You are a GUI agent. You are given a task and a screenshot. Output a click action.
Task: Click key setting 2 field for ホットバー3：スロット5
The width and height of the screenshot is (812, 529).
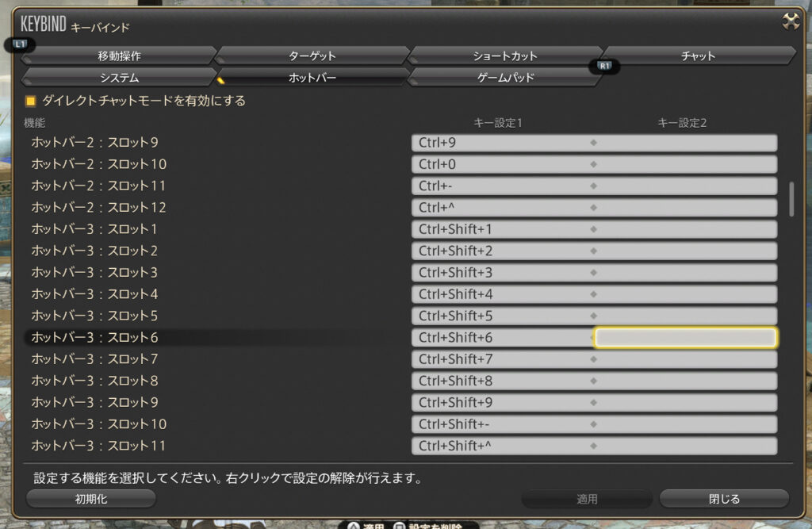(x=686, y=316)
